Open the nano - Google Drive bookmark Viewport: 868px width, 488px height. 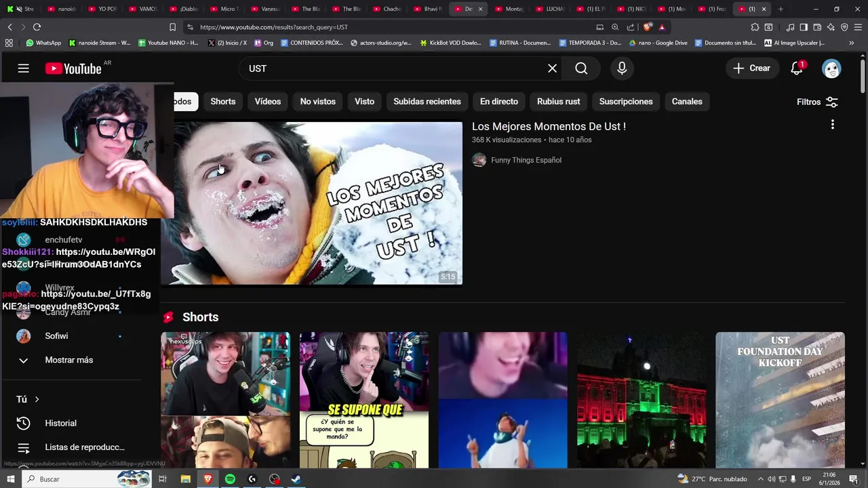[658, 43]
